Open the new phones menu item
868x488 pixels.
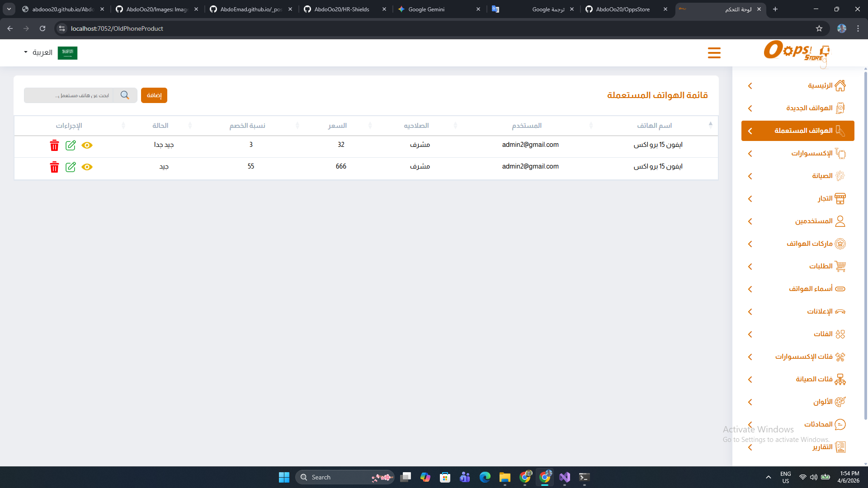pyautogui.click(x=809, y=108)
